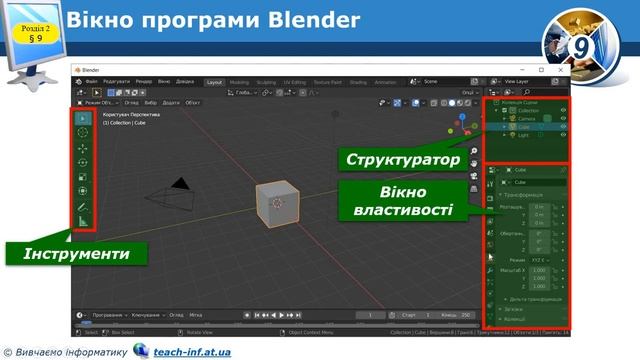Hide the Light object via eye icon
The width and height of the screenshot is (640, 360).
[563, 135]
